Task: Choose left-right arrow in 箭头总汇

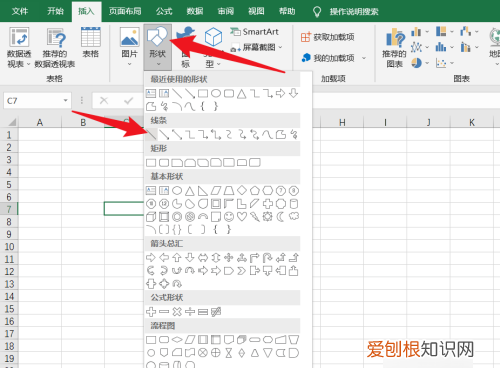Action: pyautogui.click(x=203, y=257)
